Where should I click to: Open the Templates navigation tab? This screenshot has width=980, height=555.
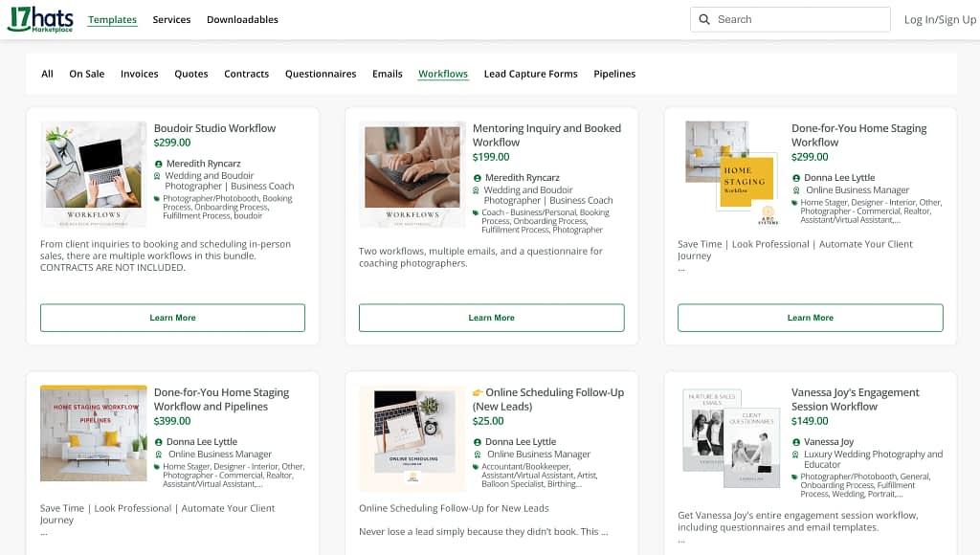tap(113, 19)
